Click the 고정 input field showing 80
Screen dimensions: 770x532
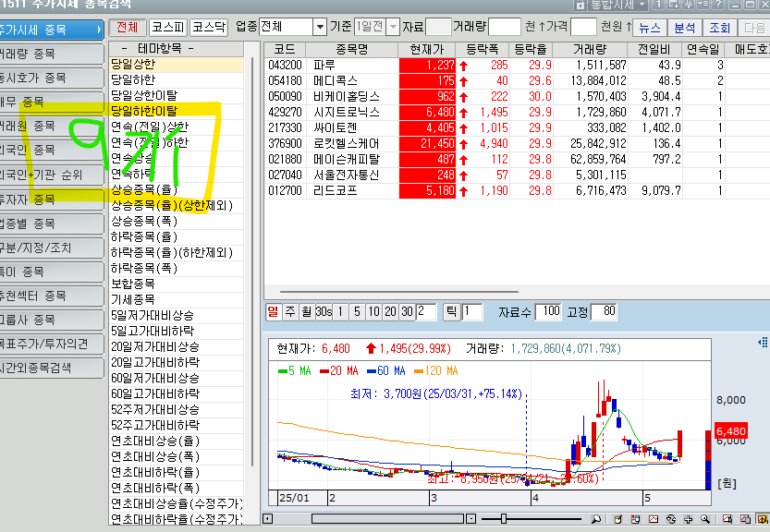pyautogui.click(x=605, y=311)
